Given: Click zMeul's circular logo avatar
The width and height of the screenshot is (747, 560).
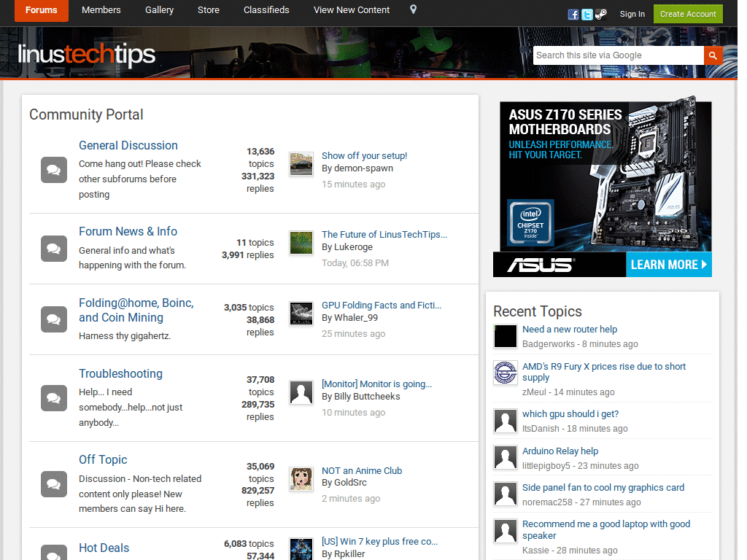Looking at the screenshot, I should pos(505,373).
